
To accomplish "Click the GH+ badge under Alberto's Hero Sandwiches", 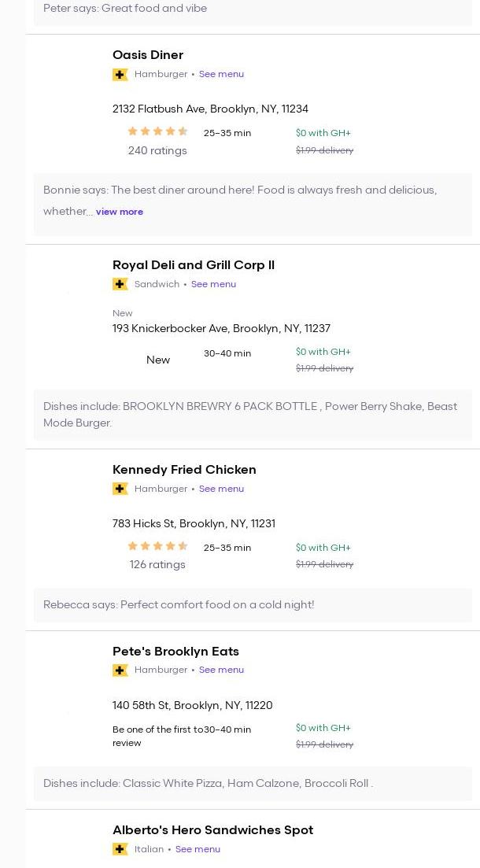I will pos(120,849).
